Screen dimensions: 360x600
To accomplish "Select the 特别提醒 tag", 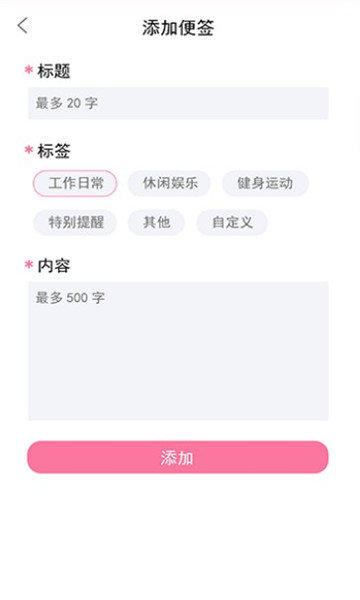I will pos(75,222).
